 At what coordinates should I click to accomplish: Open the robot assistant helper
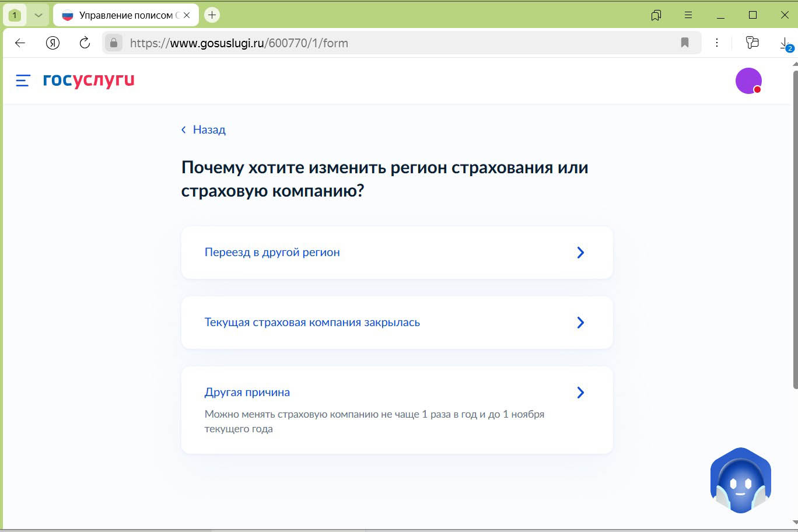tap(740, 481)
